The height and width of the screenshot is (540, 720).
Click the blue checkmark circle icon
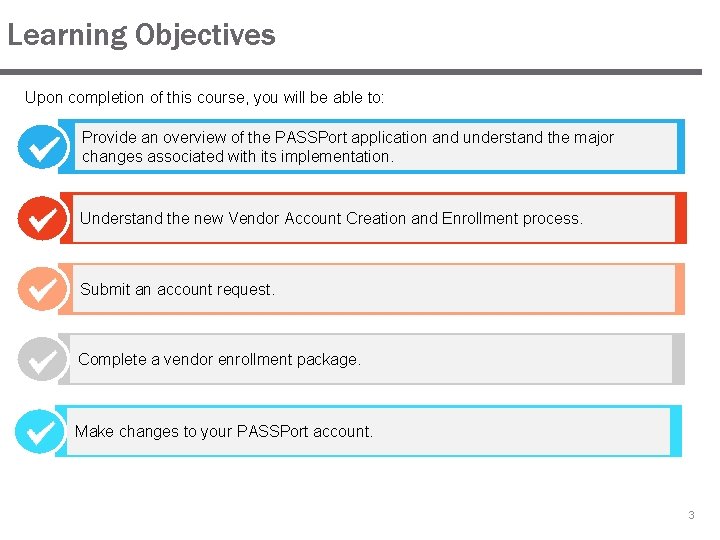point(43,147)
